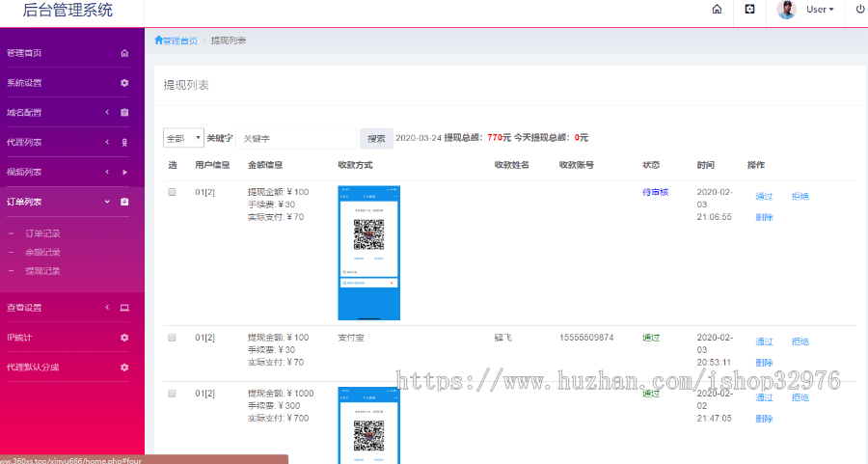Click the home icon in top header
Screen dimensions: 868x464
pyautogui.click(x=717, y=10)
